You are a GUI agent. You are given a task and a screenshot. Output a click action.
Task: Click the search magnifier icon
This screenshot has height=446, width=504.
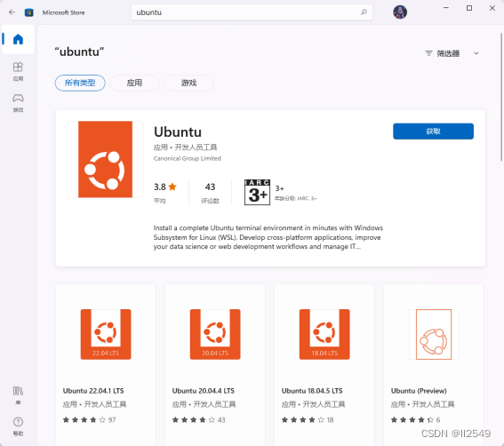(364, 12)
